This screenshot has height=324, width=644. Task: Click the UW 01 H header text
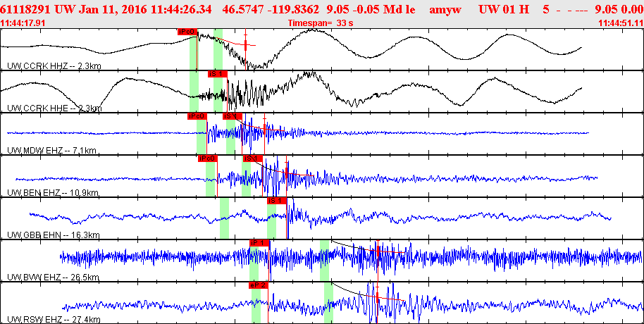[504, 9]
